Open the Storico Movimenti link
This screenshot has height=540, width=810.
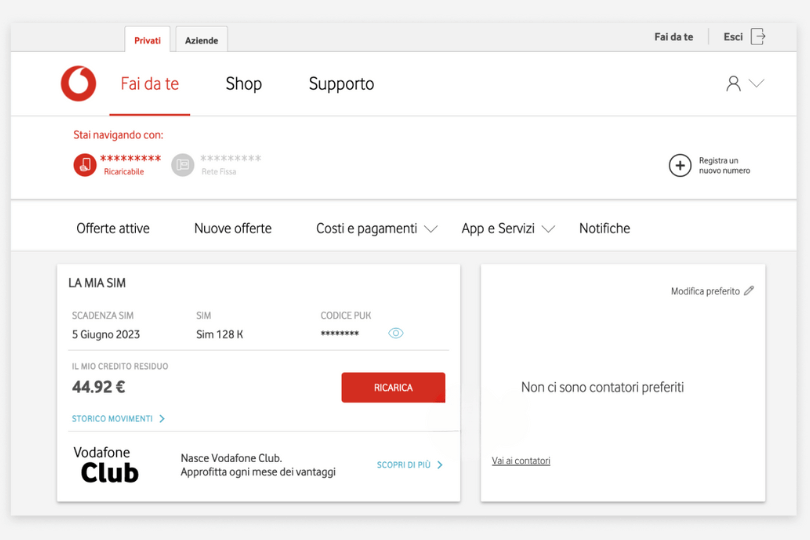click(112, 419)
